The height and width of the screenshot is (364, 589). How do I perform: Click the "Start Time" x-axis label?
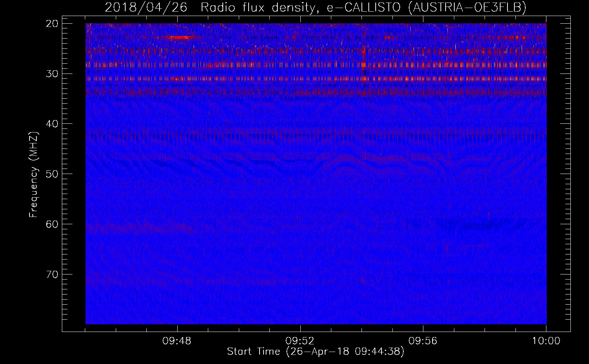[x=316, y=352]
